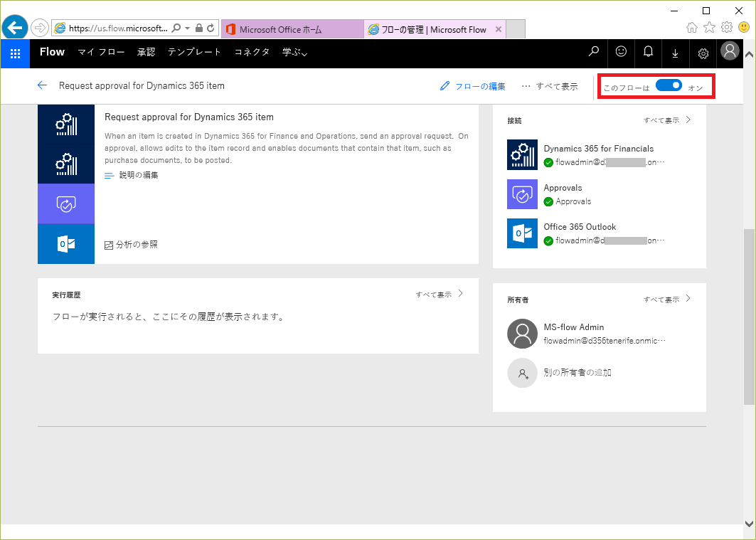Open Flow settings gear icon
The height and width of the screenshot is (540, 756).
point(703,53)
